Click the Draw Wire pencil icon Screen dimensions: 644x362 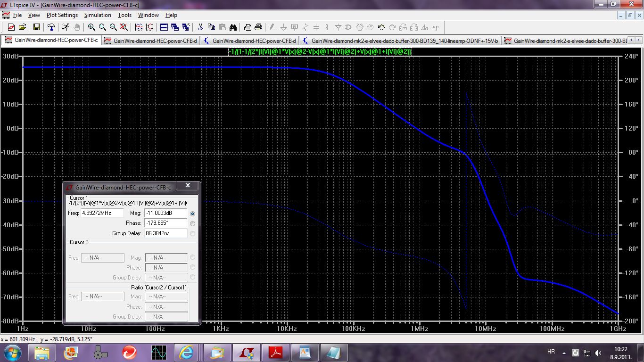pos(273,27)
